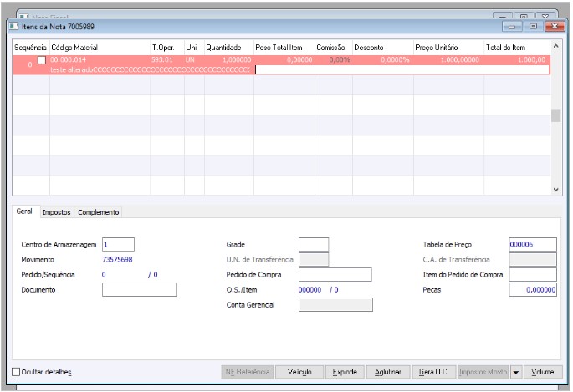Open the Complemento tab
573x392 pixels.
[x=99, y=212]
